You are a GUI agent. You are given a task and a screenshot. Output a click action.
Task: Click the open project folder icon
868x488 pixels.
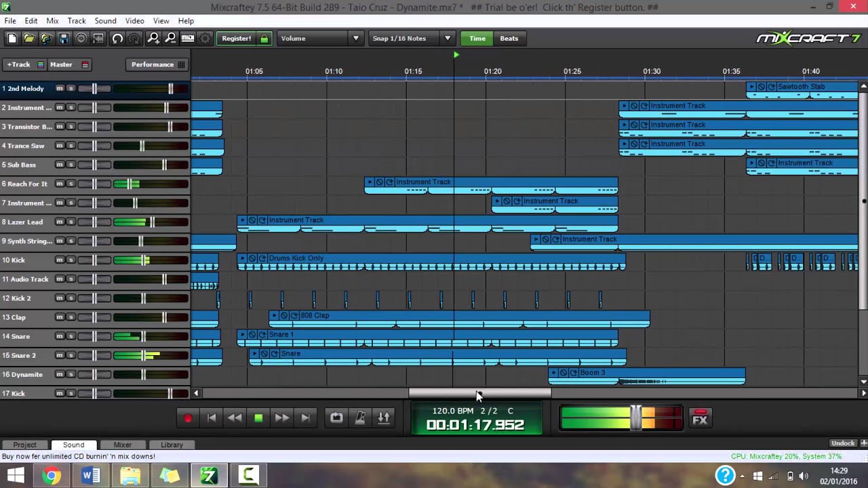click(x=29, y=39)
